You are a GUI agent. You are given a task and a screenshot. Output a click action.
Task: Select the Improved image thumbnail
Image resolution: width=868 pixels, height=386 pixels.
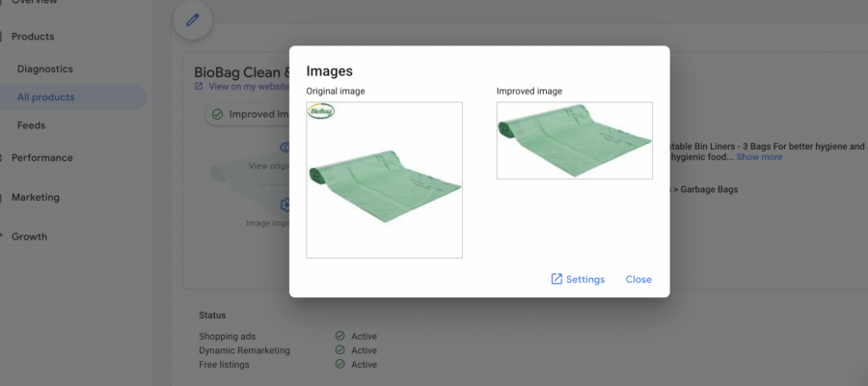574,140
